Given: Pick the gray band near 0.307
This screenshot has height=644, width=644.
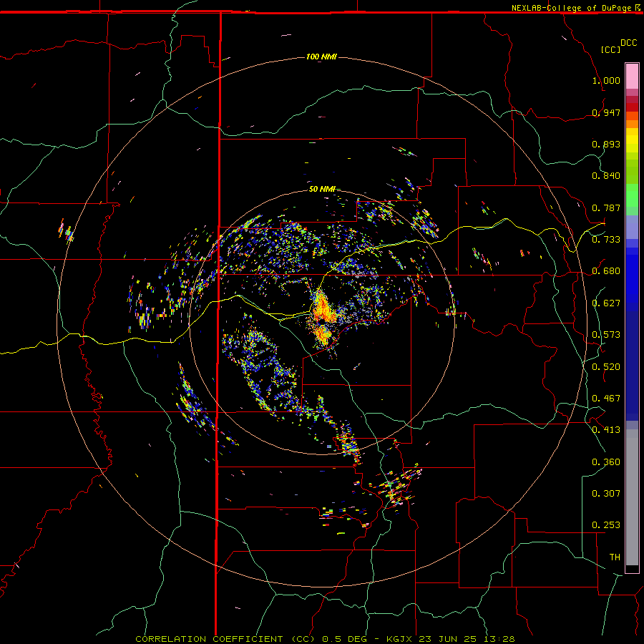Looking at the screenshot, I should click(632, 497).
